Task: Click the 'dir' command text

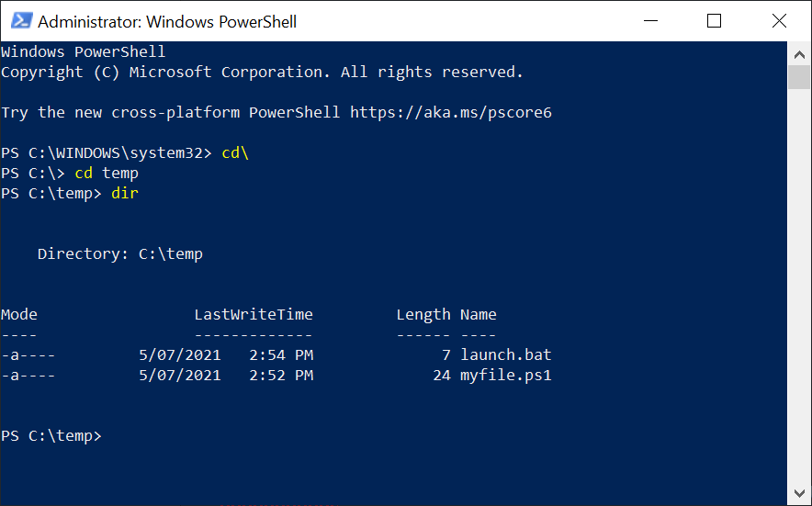Action: [125, 193]
